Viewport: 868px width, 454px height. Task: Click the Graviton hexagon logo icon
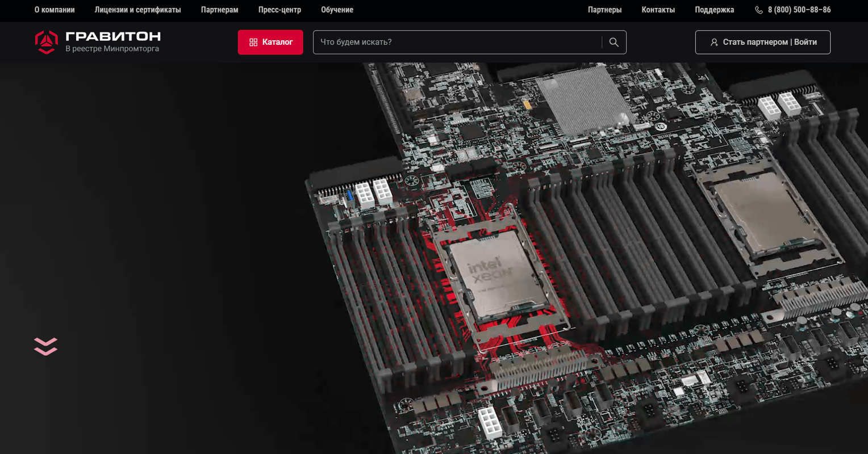tap(46, 42)
